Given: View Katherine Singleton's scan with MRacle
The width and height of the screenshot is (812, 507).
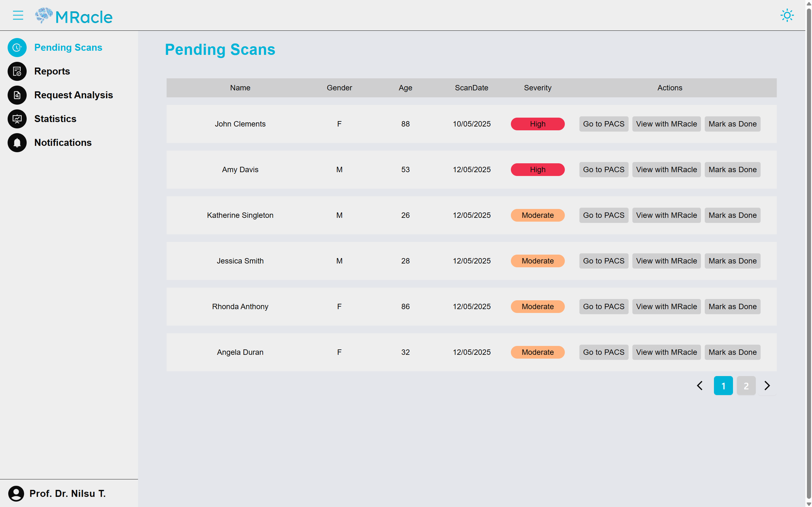Looking at the screenshot, I should 666,215.
